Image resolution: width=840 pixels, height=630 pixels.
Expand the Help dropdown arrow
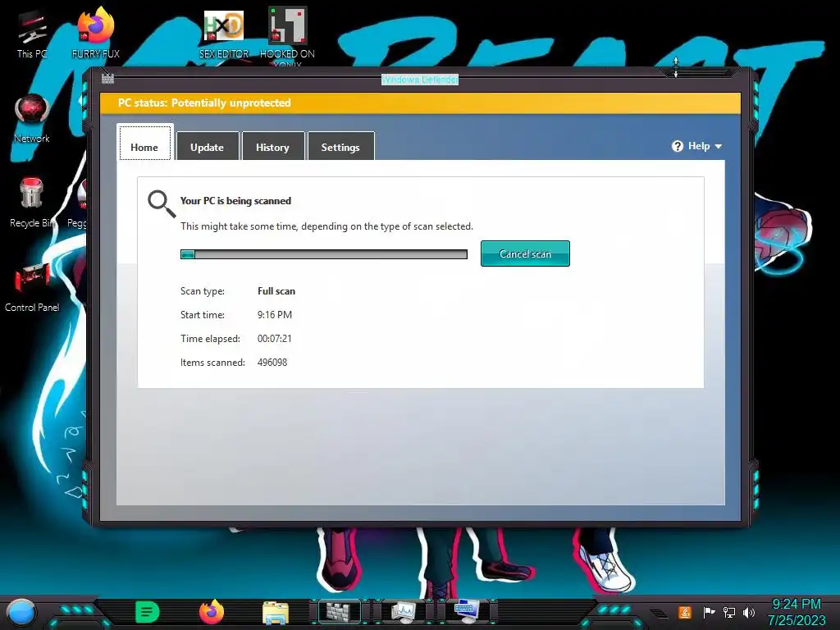(719, 146)
